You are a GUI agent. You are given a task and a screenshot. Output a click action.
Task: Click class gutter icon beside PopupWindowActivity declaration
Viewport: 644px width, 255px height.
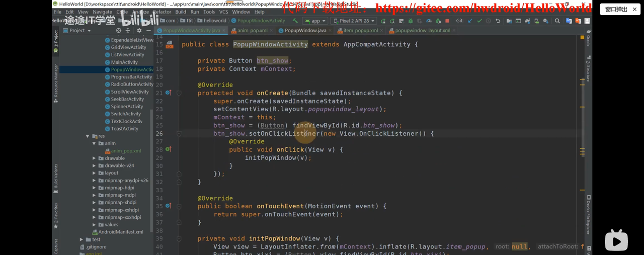(x=170, y=45)
